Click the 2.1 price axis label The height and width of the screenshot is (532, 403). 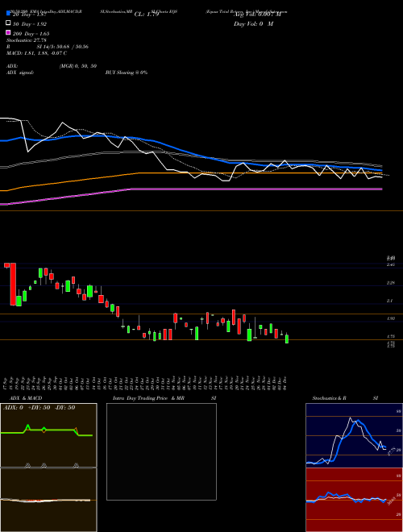389,301
